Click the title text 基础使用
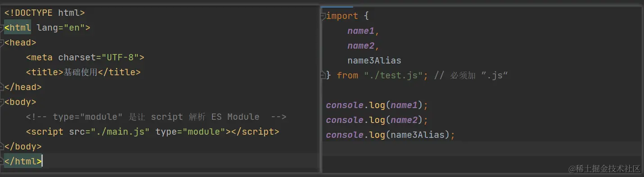Image resolution: width=644 pixels, height=177 pixels. tap(81, 72)
